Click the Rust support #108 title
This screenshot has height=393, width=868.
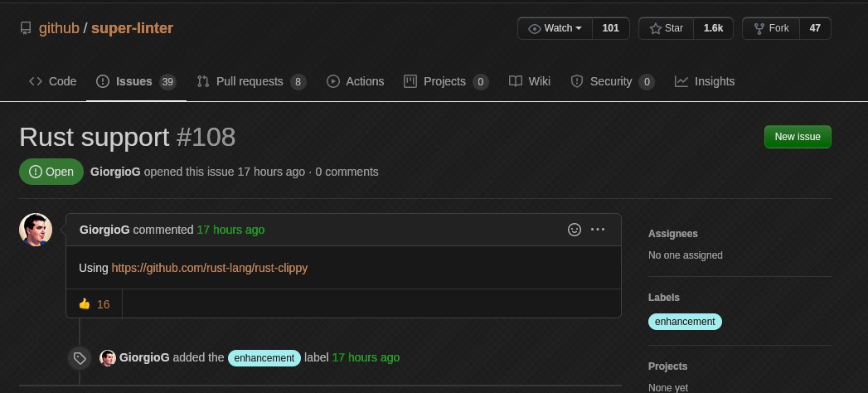[128, 138]
